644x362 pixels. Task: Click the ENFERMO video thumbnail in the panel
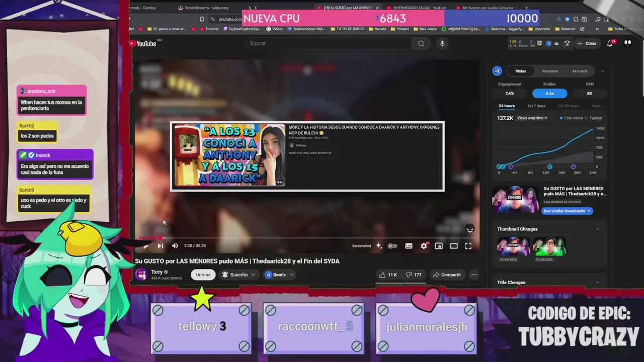pos(515,199)
